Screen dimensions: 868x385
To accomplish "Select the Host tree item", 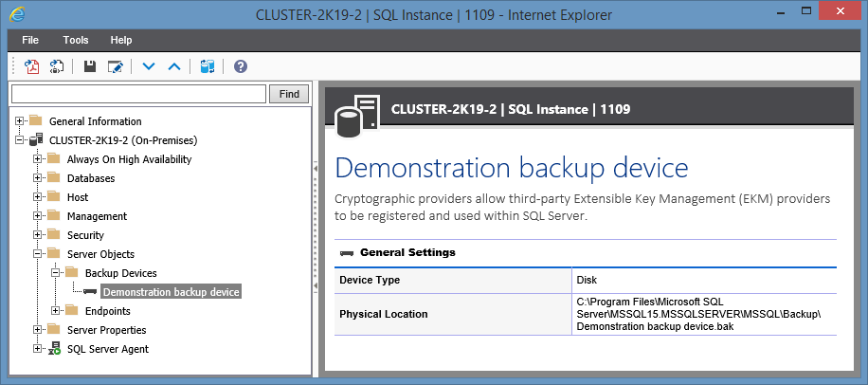I will click(x=78, y=196).
